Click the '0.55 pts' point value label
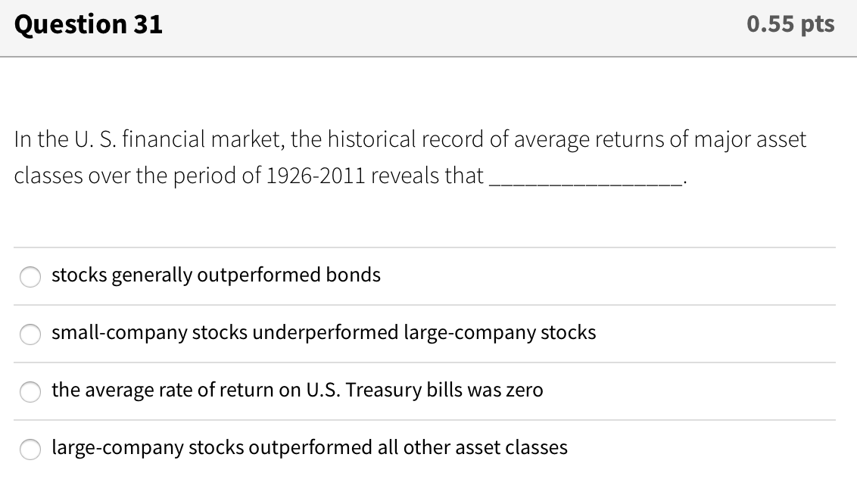Screen dimensions: 857x504 (x=790, y=24)
